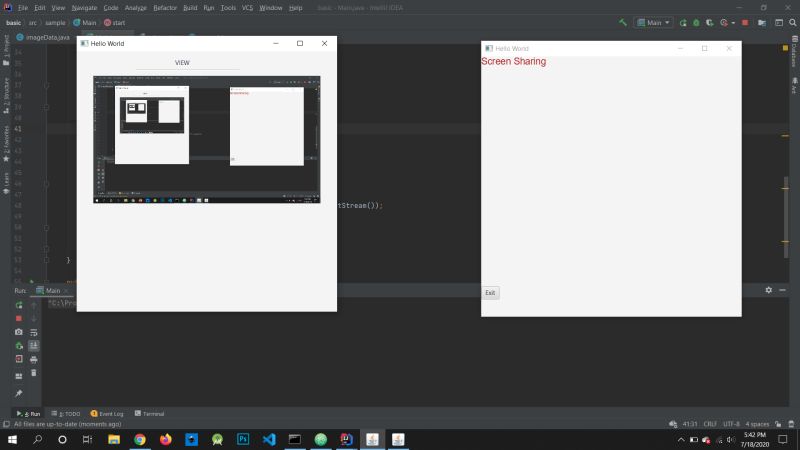Click the VIEW button in Hello World window
The height and width of the screenshot is (450, 800).
pos(182,63)
